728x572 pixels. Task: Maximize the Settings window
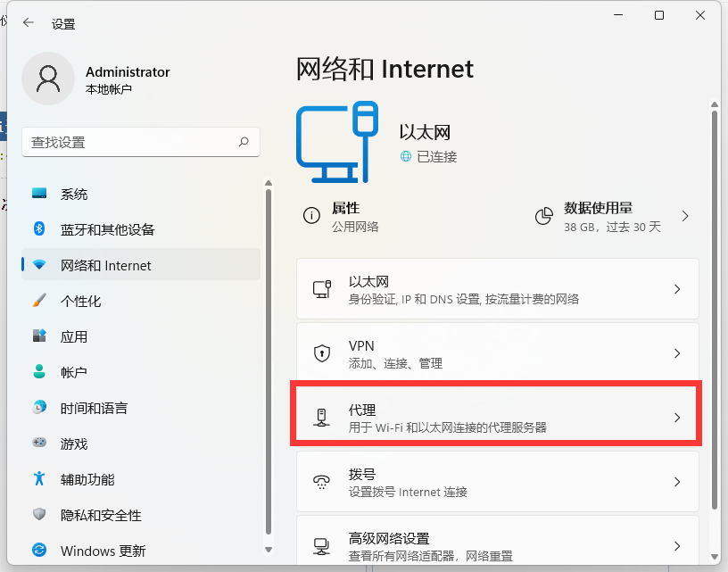(x=659, y=15)
